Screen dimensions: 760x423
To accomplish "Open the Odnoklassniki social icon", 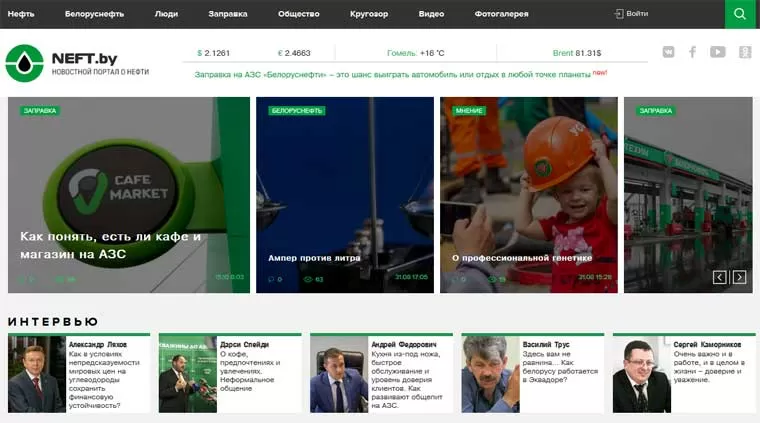I will (745, 52).
